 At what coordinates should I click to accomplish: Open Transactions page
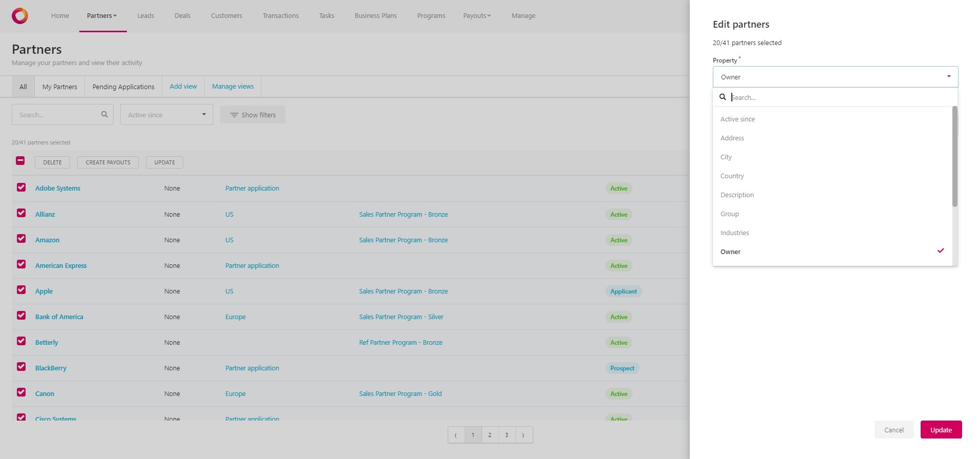pos(280,16)
